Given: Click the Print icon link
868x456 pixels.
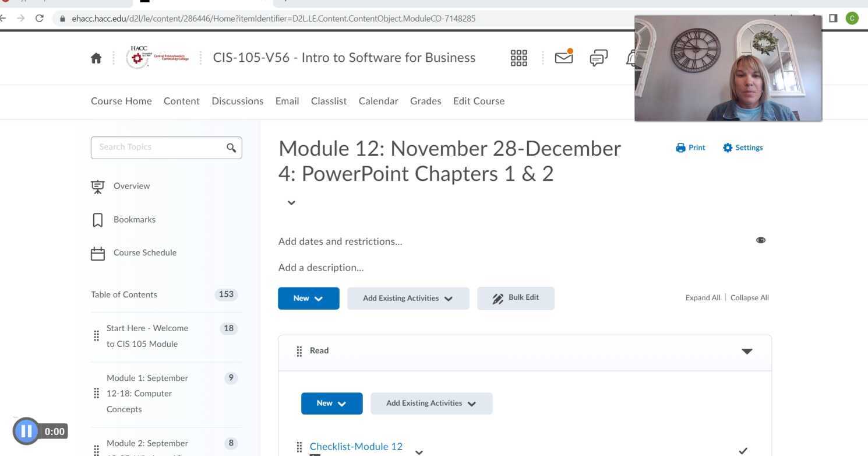Looking at the screenshot, I should (x=690, y=148).
